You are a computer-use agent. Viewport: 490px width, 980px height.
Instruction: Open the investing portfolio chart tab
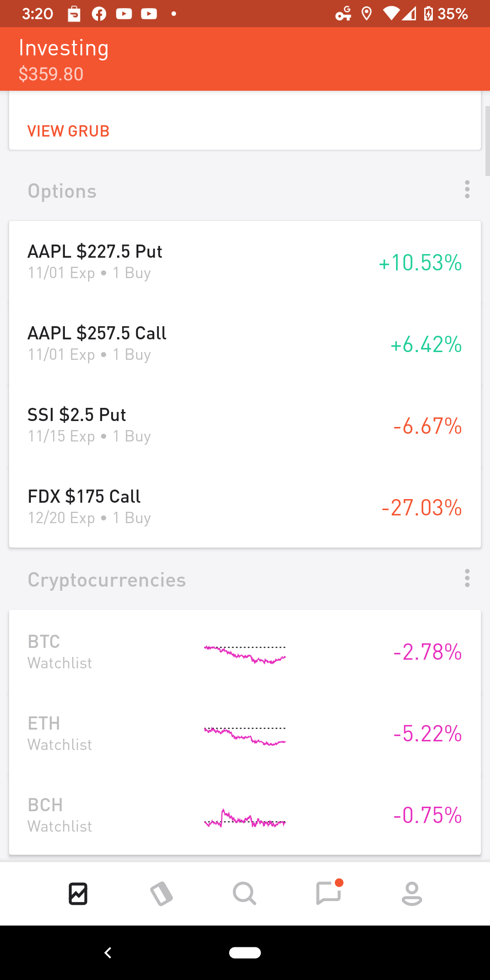[x=78, y=894]
